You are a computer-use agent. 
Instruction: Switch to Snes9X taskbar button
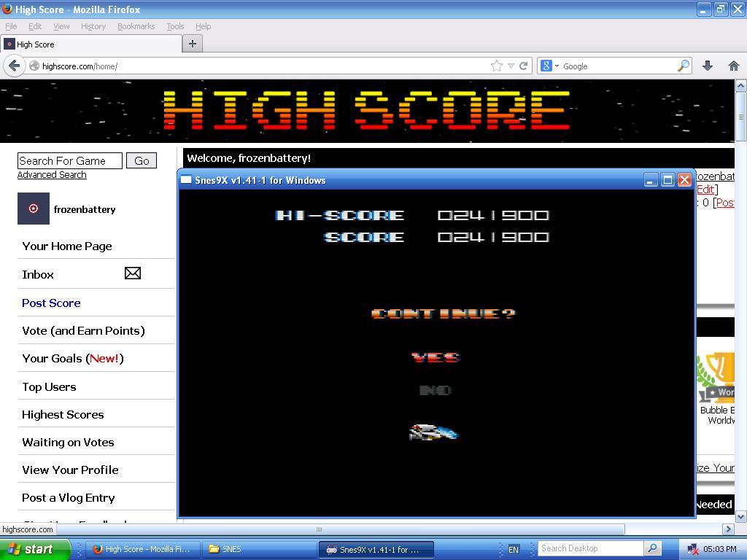[x=376, y=549]
